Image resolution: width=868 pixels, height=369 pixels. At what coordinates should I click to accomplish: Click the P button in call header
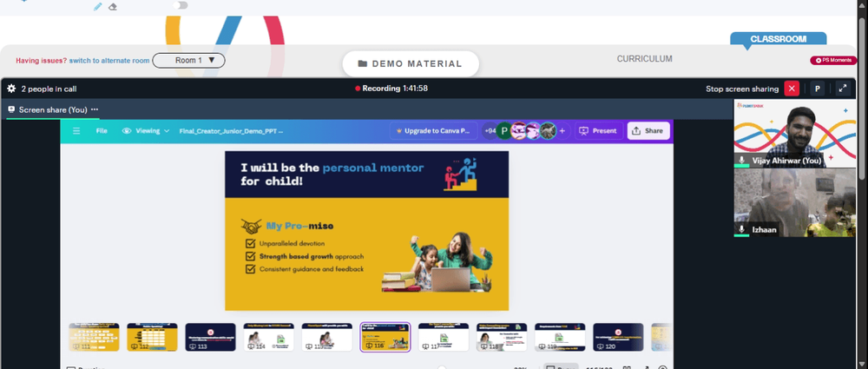[x=818, y=89]
